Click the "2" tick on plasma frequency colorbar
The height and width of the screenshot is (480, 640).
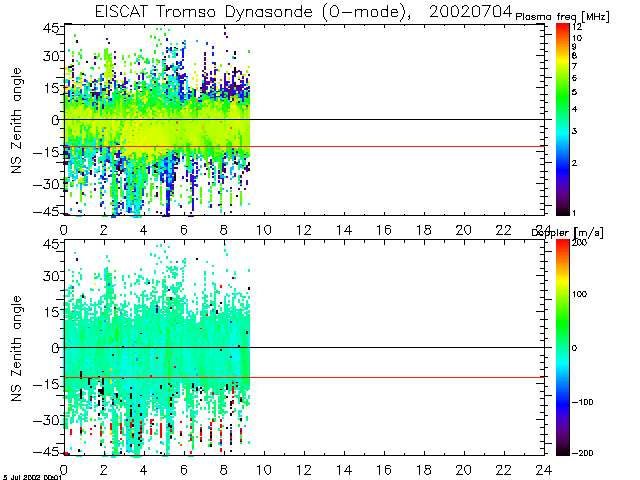[x=574, y=163]
